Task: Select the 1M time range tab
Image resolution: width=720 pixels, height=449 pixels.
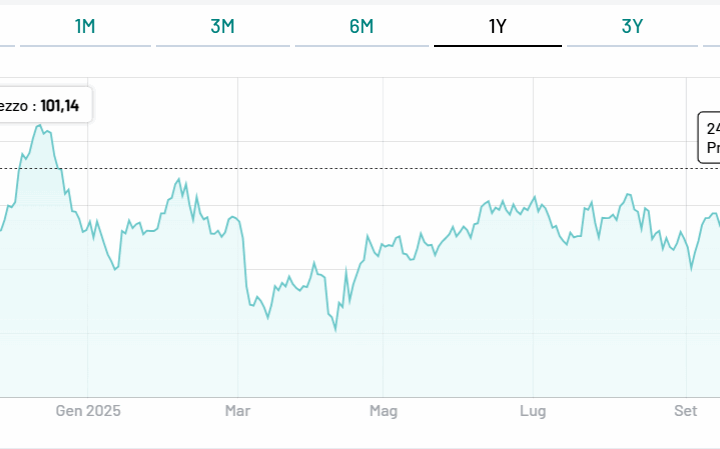Action: 85,27
